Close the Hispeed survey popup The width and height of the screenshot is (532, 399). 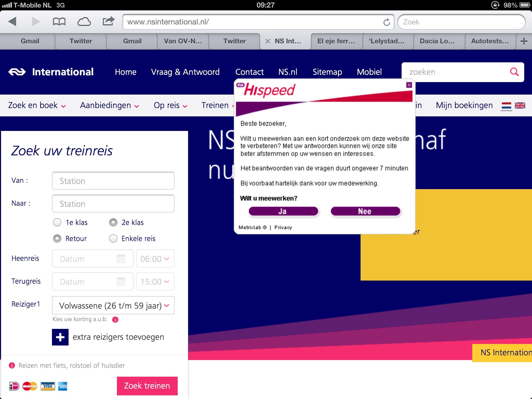pyautogui.click(x=409, y=85)
